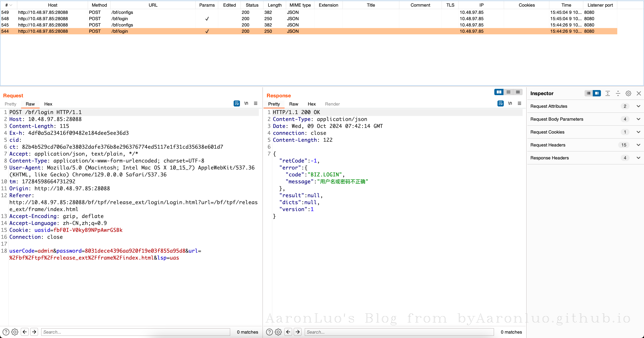
Task: Show non-printable characters in Request panel
Action: coord(246,103)
